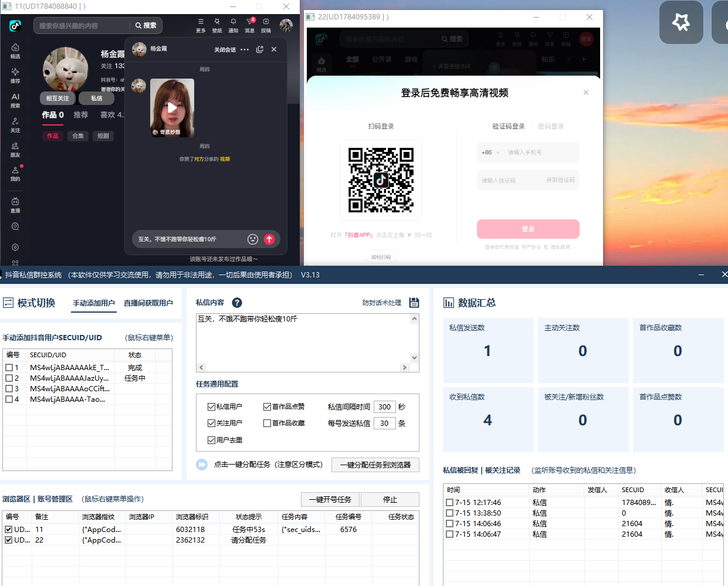728x586 pixels.
Task: Click the 停止 button
Action: tap(390, 499)
